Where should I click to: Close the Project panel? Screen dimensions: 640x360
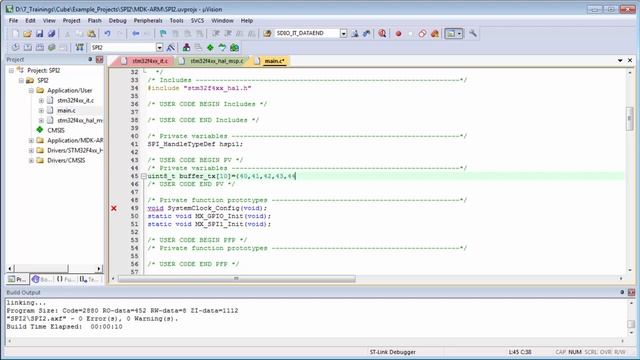[x=99, y=60]
